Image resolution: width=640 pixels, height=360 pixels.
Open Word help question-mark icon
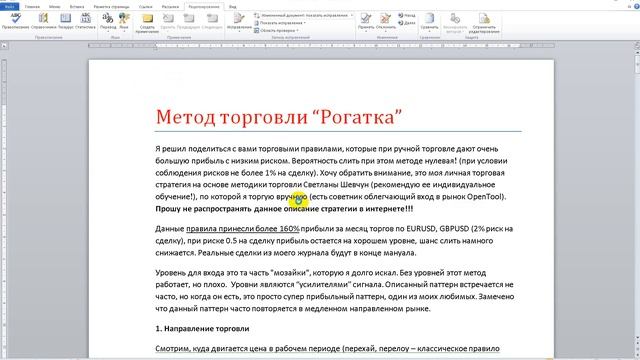[x=636, y=7]
